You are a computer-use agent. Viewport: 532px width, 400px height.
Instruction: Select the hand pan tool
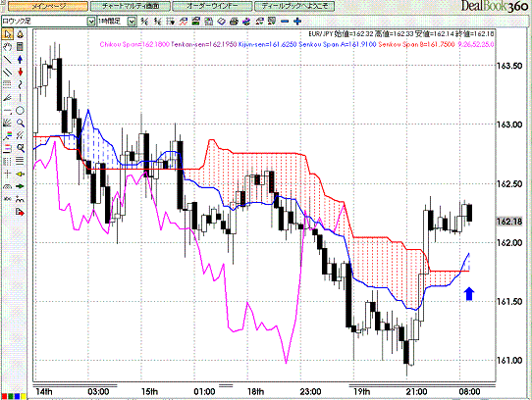8,47
